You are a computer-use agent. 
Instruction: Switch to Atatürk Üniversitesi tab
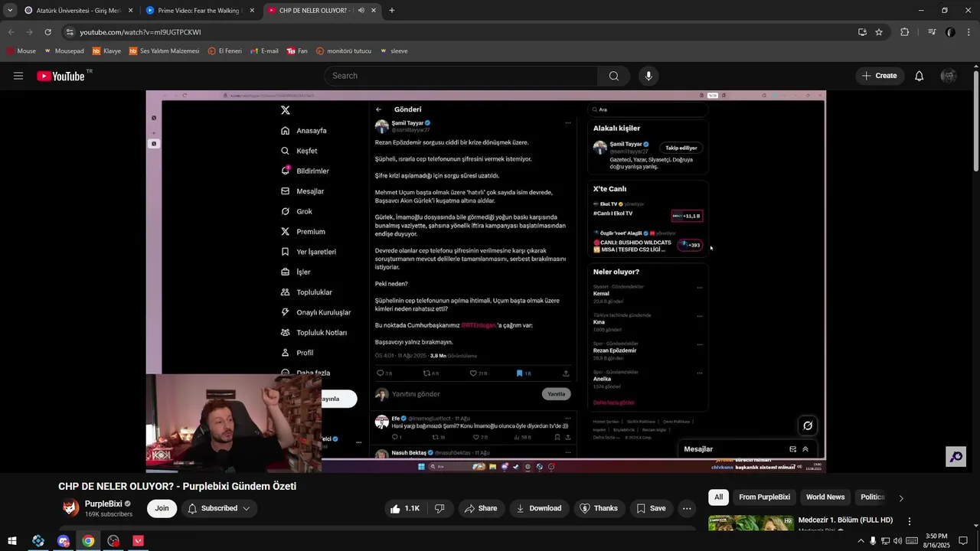point(78,11)
